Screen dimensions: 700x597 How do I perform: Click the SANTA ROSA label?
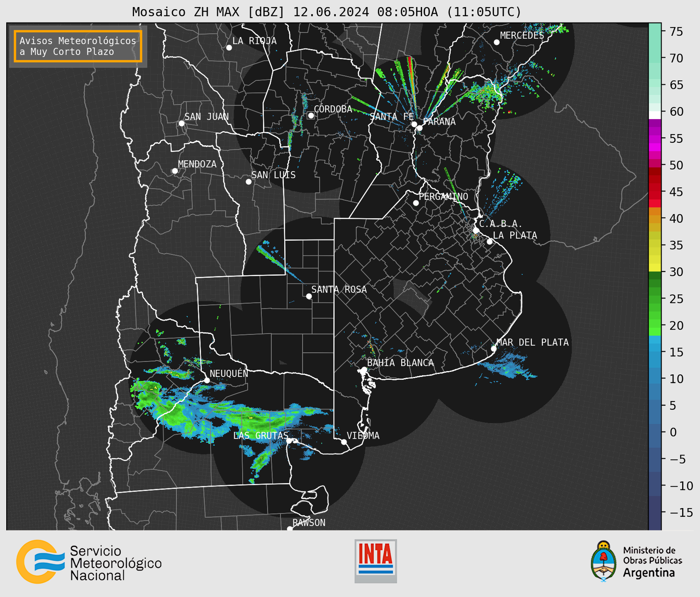point(339,289)
